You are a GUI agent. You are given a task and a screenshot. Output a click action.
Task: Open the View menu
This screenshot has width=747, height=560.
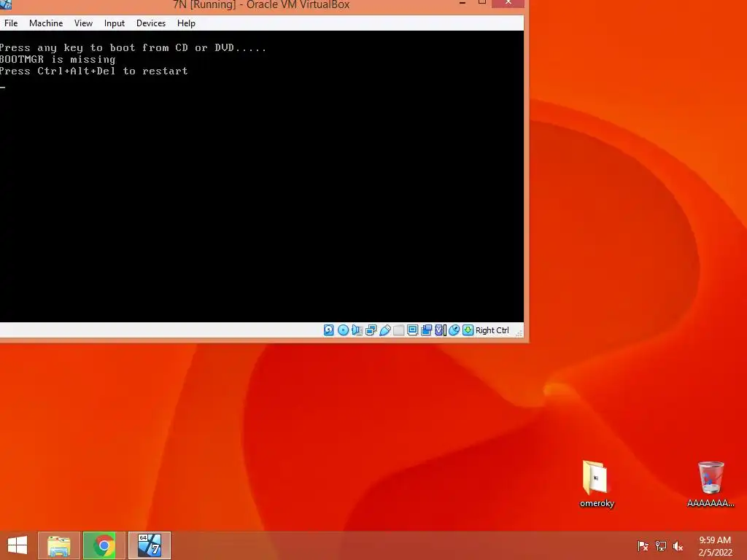point(83,23)
